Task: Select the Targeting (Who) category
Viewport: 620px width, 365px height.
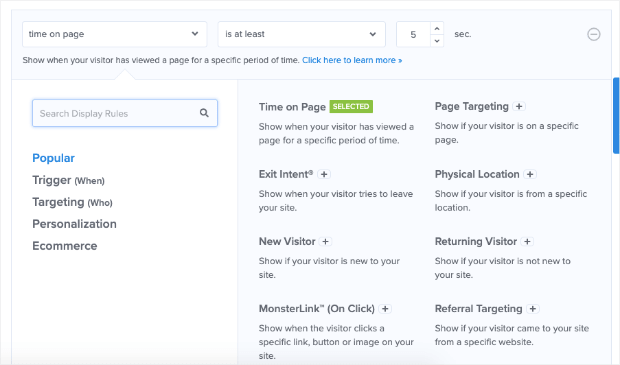Action: 72,202
